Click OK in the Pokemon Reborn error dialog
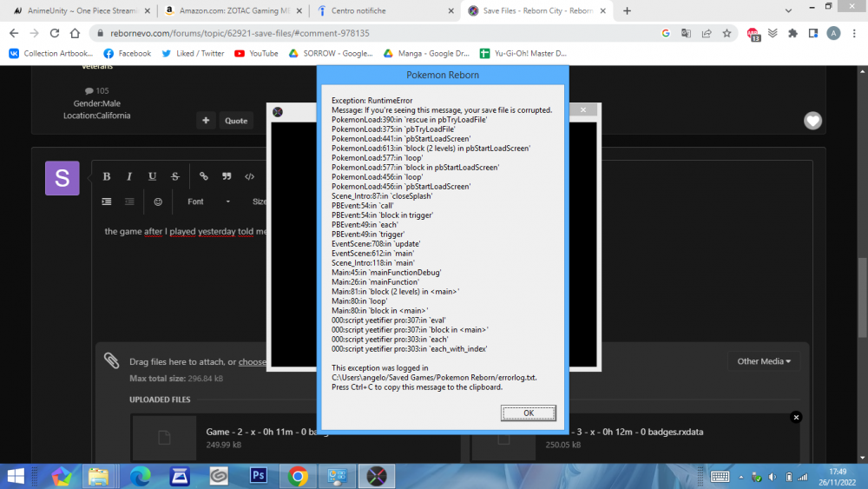868x489 pixels. pos(528,413)
